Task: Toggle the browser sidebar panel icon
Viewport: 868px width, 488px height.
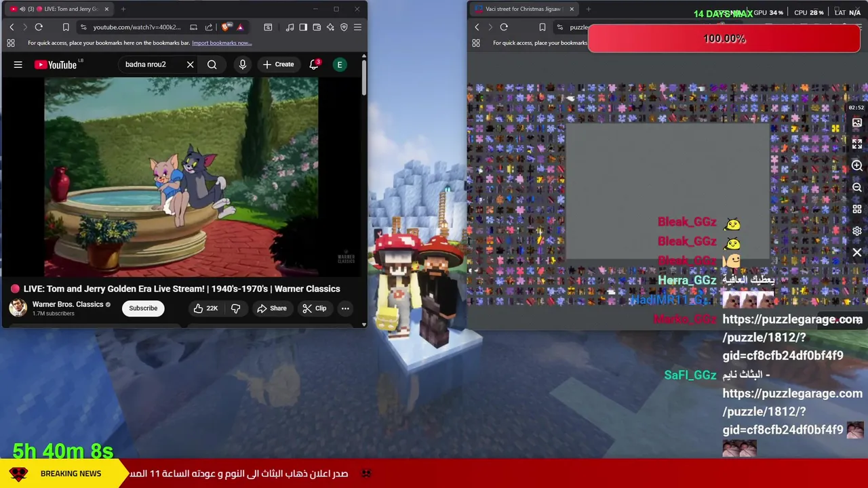Action: (303, 27)
